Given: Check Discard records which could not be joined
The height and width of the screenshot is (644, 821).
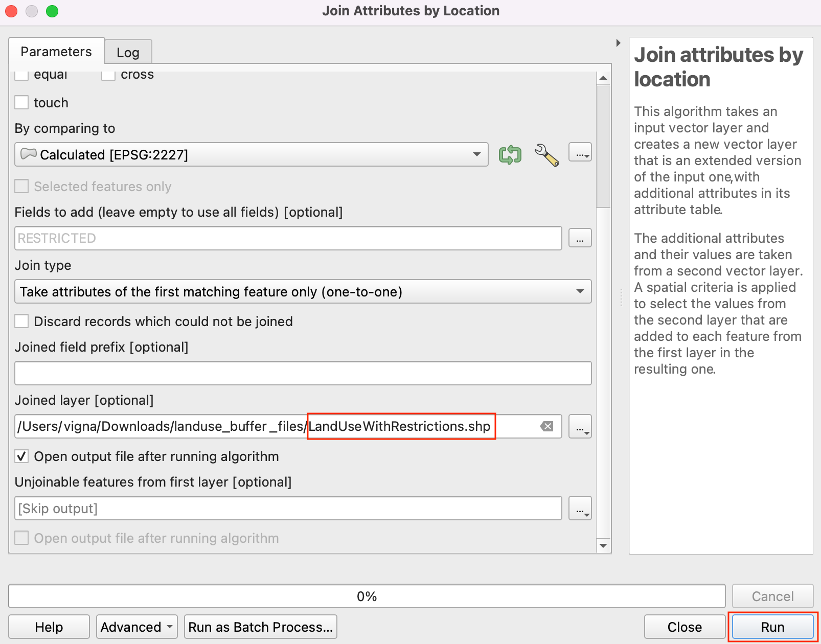Looking at the screenshot, I should pos(21,321).
